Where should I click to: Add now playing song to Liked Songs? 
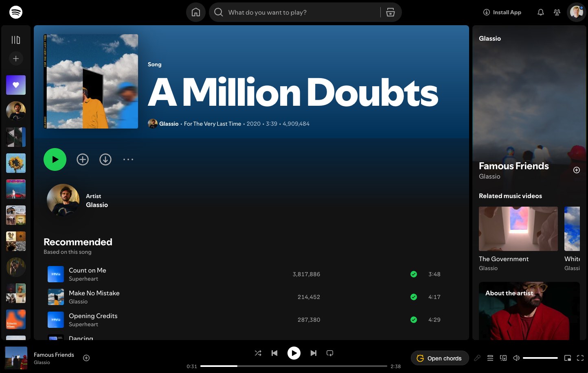(86, 358)
